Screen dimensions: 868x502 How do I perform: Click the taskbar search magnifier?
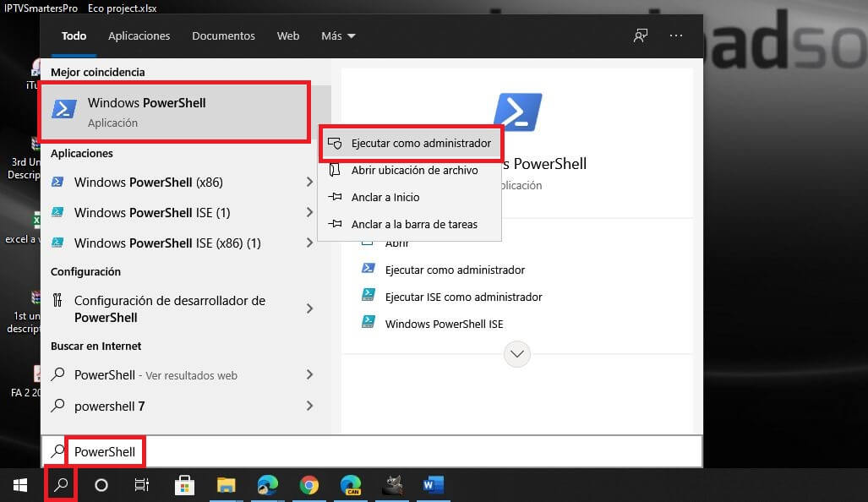[x=61, y=485]
